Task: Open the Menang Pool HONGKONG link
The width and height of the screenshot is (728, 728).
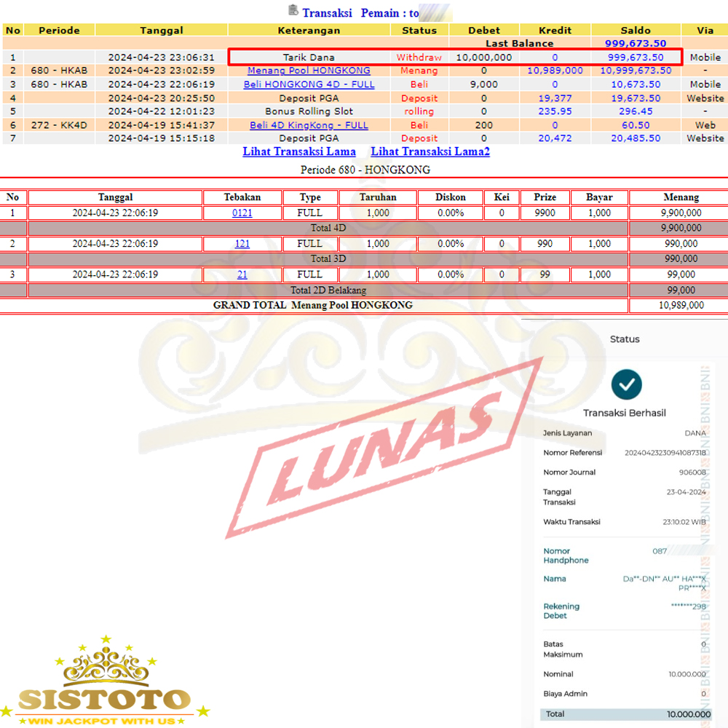Action: pyautogui.click(x=309, y=71)
